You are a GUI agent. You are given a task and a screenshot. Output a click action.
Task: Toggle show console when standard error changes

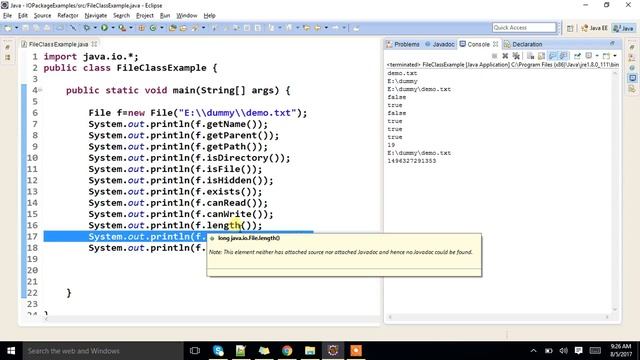[x=564, y=56]
